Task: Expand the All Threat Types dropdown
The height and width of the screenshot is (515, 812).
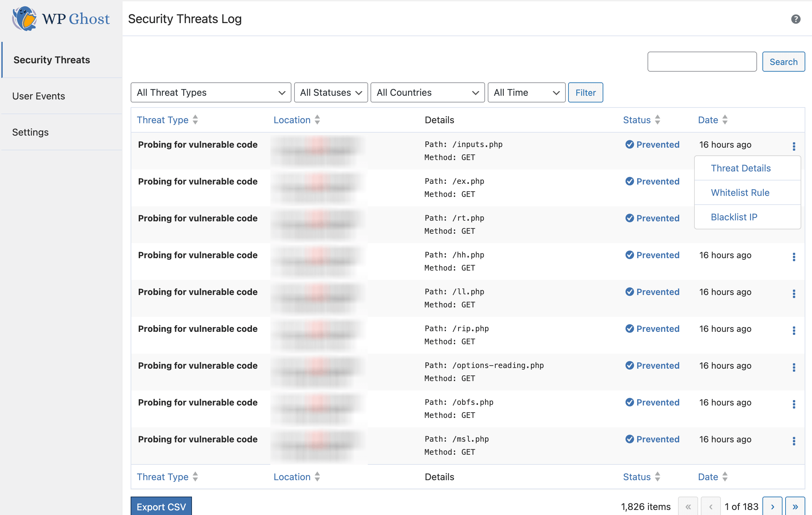Action: click(211, 93)
